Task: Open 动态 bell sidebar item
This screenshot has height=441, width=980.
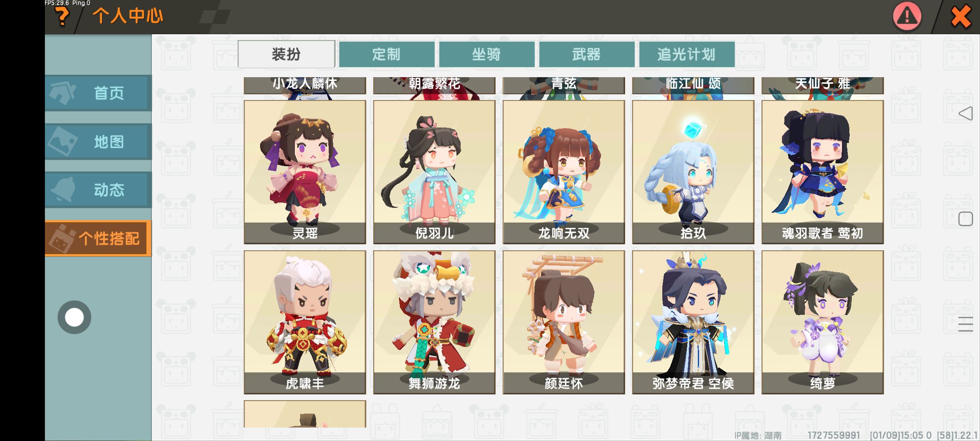Action: [x=98, y=190]
